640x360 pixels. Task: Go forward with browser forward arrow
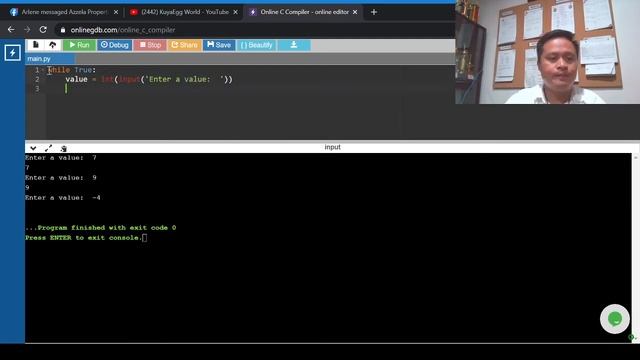pos(27,30)
